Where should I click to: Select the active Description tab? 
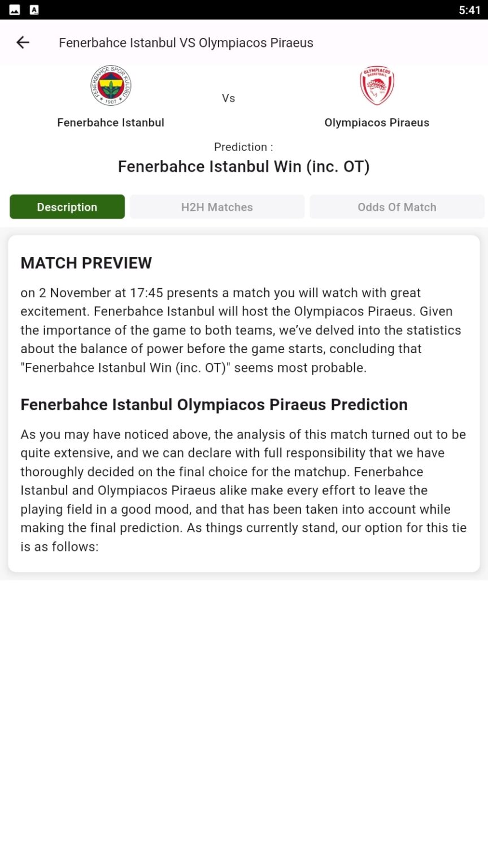[67, 207]
